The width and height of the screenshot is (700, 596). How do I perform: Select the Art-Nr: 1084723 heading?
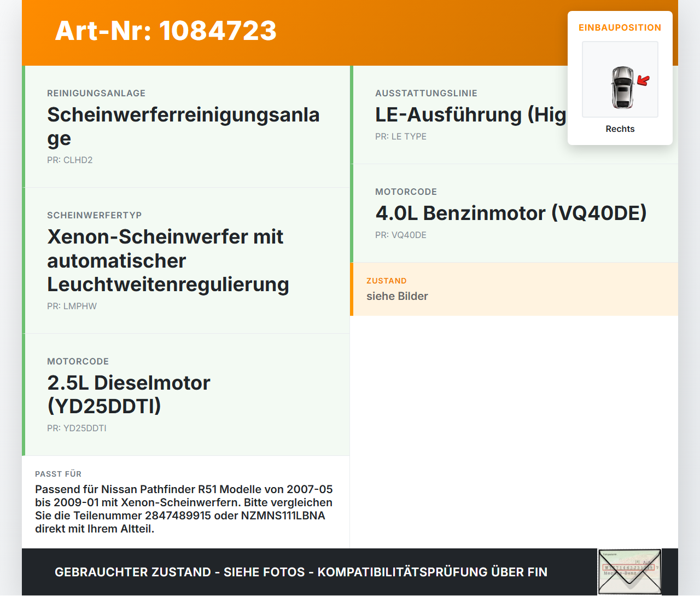tap(166, 31)
